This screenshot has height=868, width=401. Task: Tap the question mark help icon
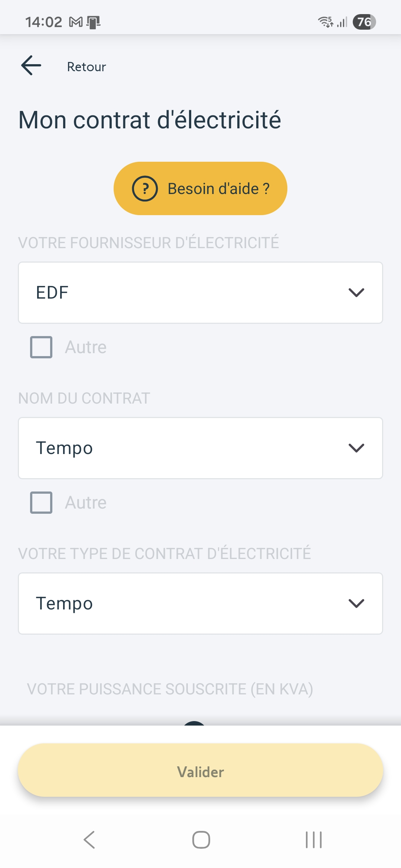pos(145,188)
